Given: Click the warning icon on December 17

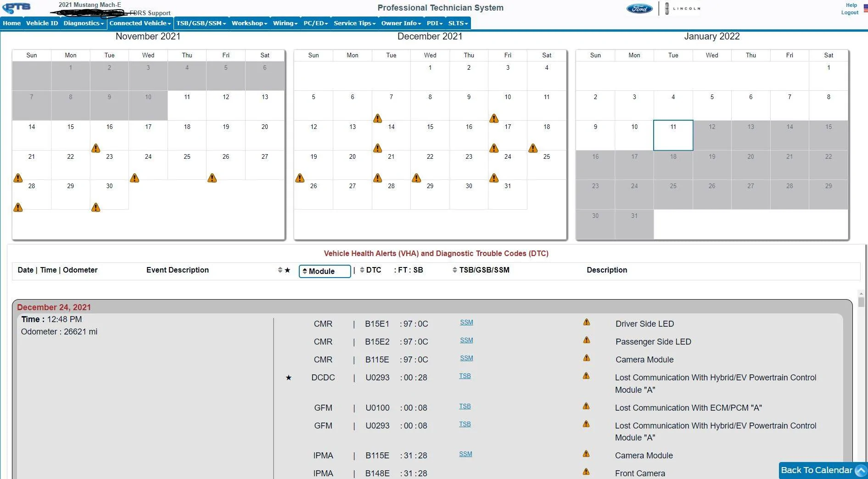Looking at the screenshot, I should (494, 148).
